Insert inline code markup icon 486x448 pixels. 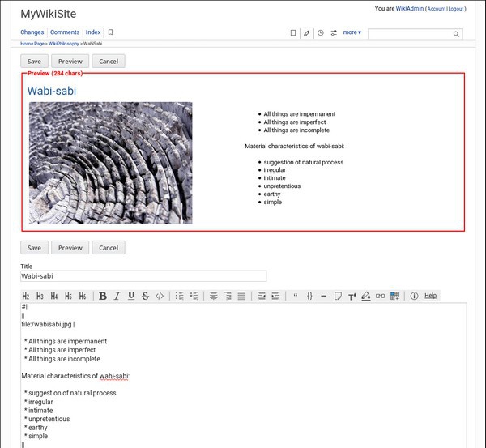[x=160, y=297]
